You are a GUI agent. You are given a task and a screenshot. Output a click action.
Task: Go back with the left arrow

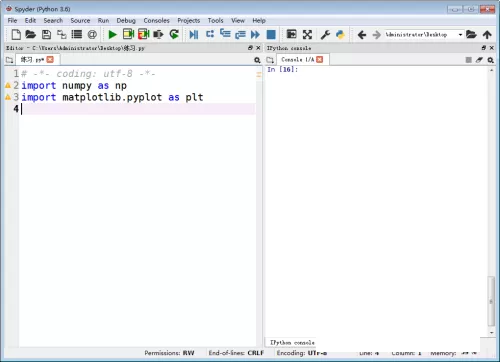pos(362,35)
